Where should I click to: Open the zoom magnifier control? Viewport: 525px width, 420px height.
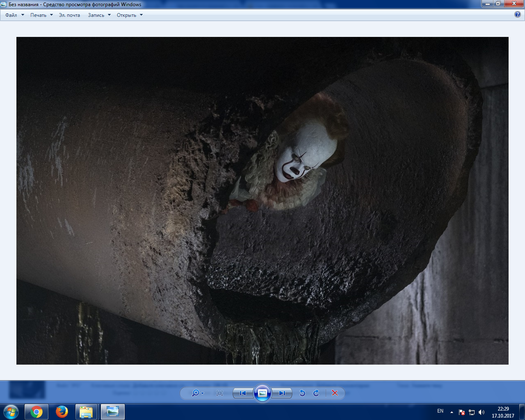tap(196, 393)
